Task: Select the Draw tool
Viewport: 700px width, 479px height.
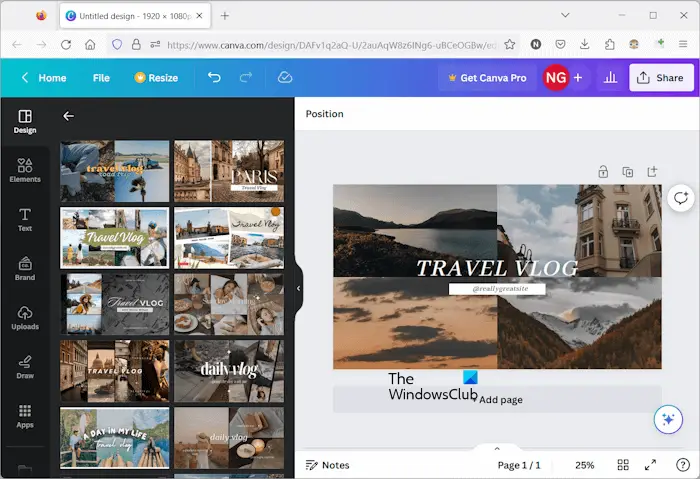Action: click(x=25, y=367)
